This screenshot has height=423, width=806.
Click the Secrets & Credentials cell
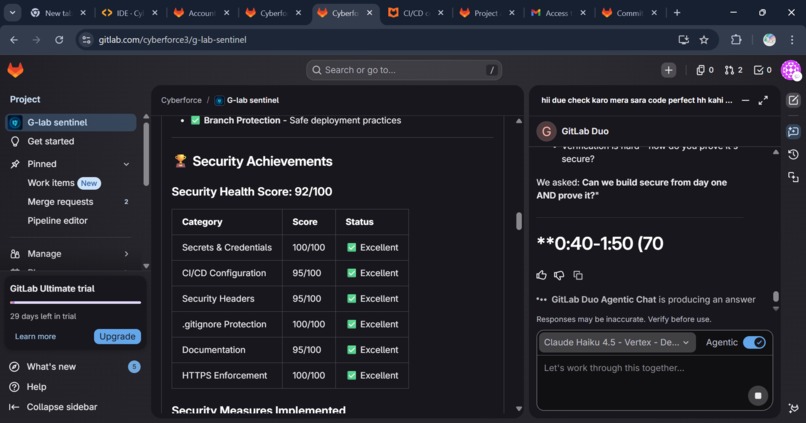(x=227, y=248)
